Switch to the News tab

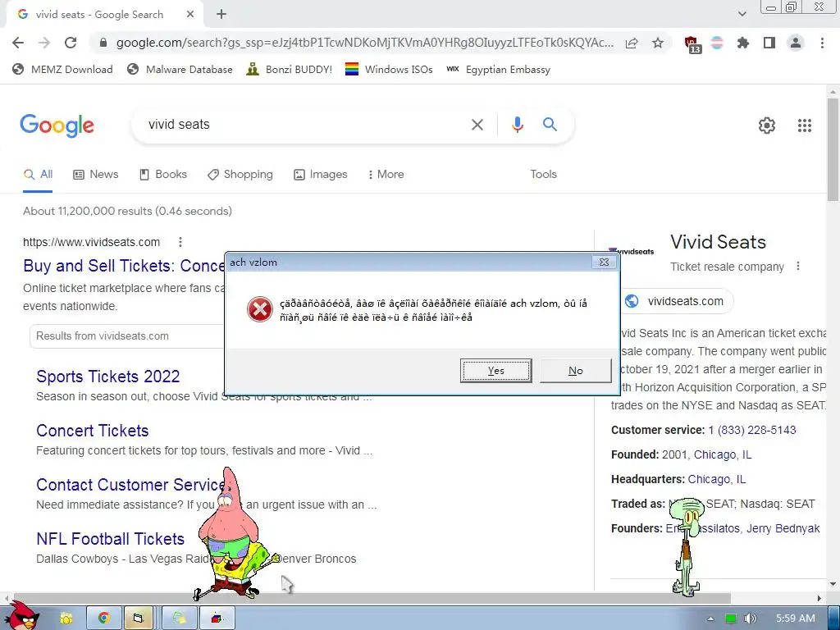pos(95,175)
